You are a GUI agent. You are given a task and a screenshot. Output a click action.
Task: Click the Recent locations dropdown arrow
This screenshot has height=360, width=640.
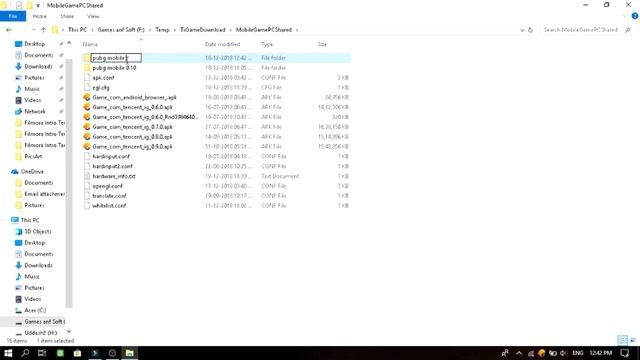(33, 30)
